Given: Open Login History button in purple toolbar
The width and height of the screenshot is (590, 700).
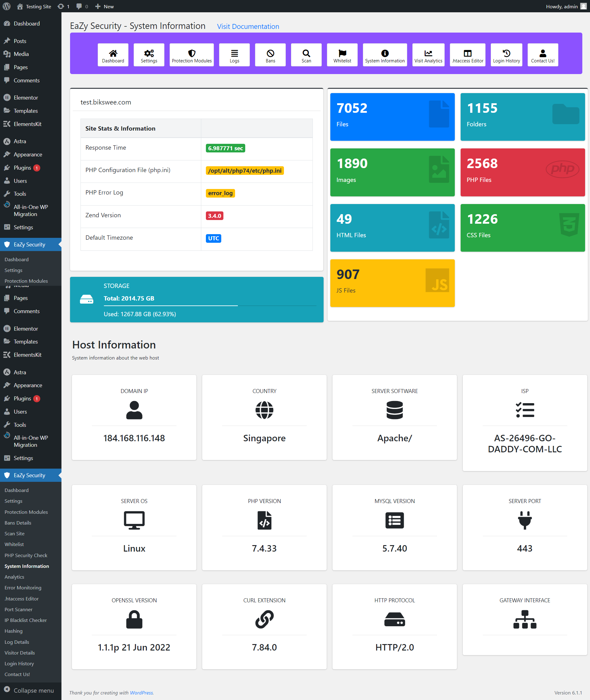Looking at the screenshot, I should (506, 55).
